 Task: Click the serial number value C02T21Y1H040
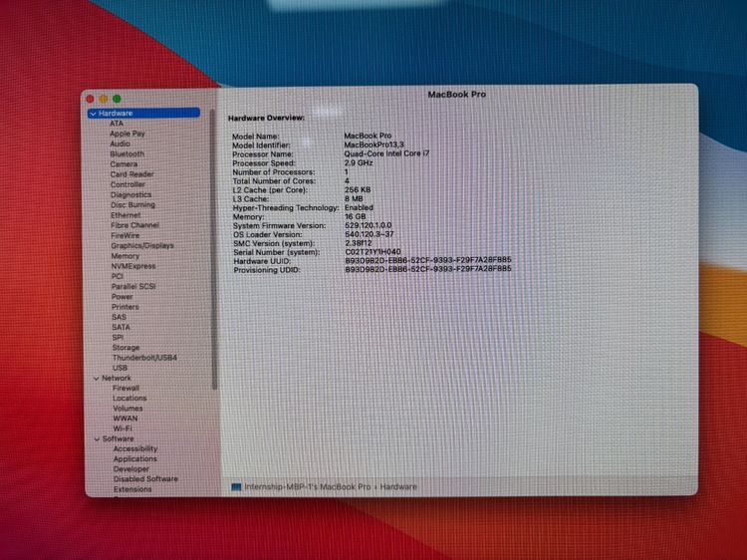373,252
